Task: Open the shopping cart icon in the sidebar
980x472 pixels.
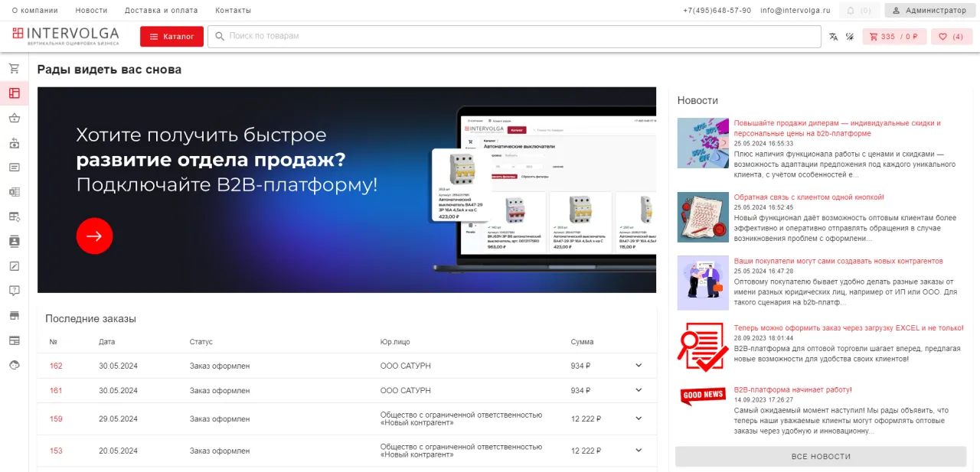Action: [x=14, y=67]
